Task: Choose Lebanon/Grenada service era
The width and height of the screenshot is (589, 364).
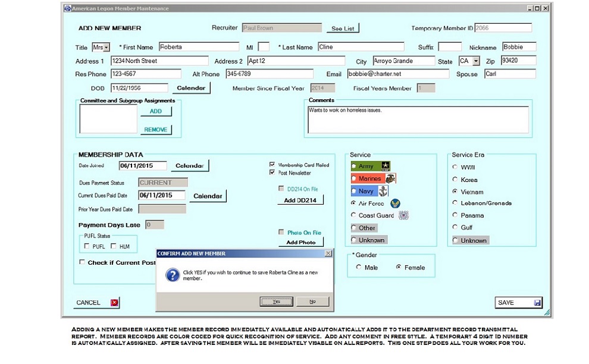Action: 455,203
